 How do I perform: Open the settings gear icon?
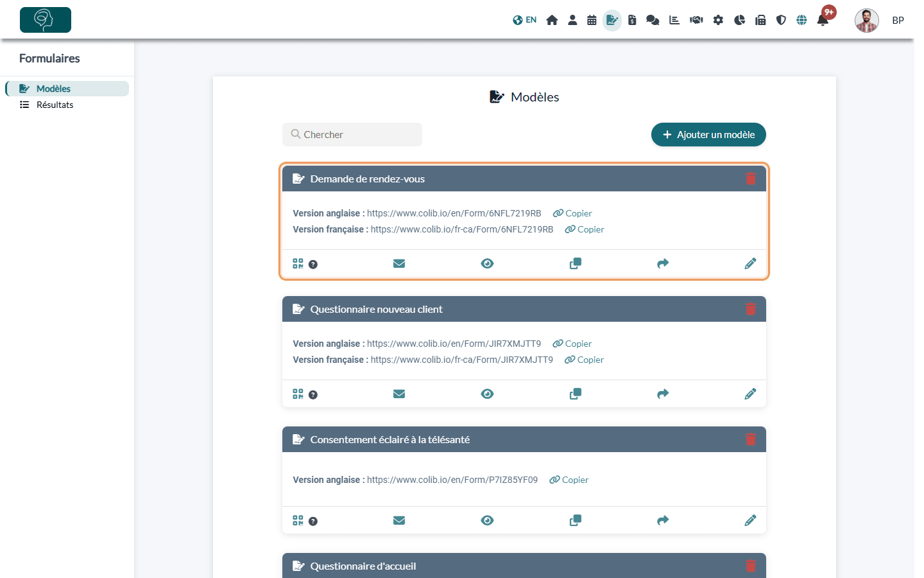click(x=718, y=20)
